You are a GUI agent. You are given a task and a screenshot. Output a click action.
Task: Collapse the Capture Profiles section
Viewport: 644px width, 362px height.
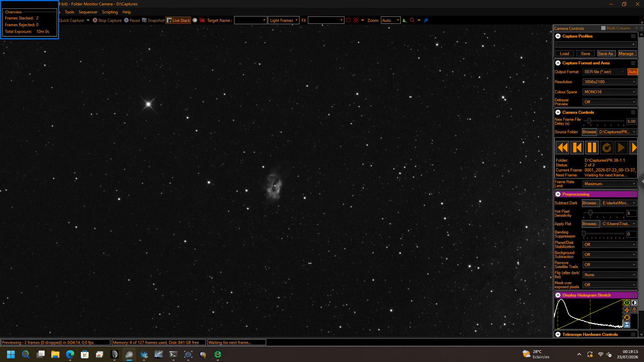(558, 36)
